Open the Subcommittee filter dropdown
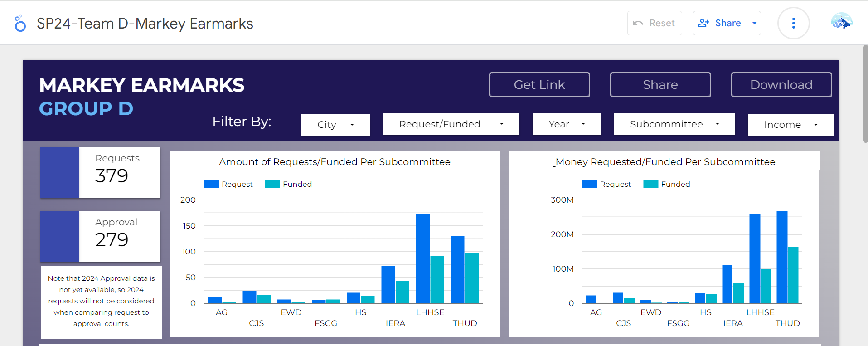The image size is (868, 346). point(674,124)
